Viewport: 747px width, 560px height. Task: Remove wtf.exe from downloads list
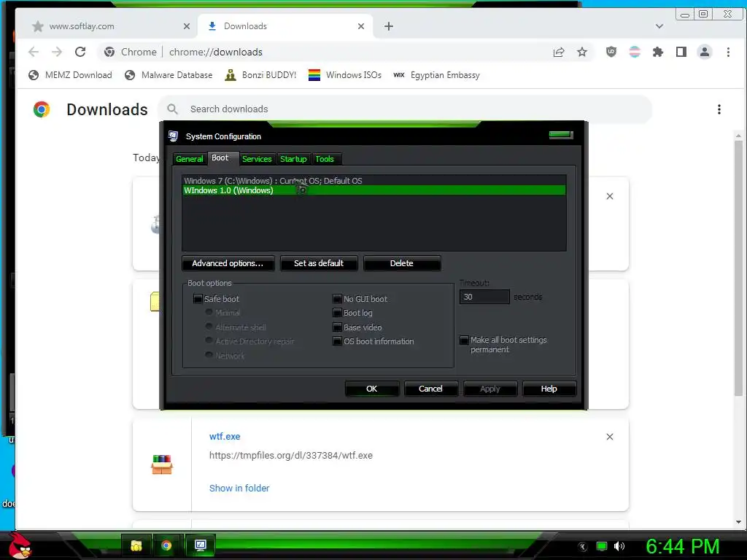(609, 437)
